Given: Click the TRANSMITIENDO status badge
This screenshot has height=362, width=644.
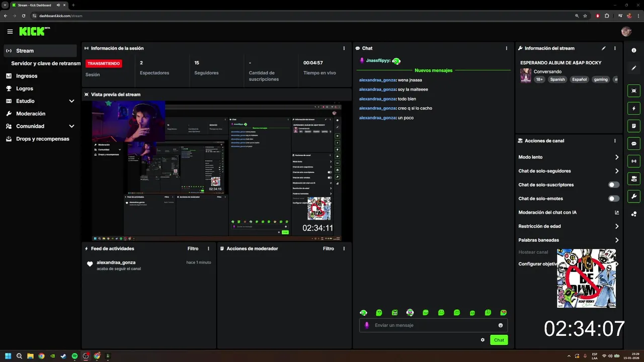Looking at the screenshot, I should click(x=104, y=63).
